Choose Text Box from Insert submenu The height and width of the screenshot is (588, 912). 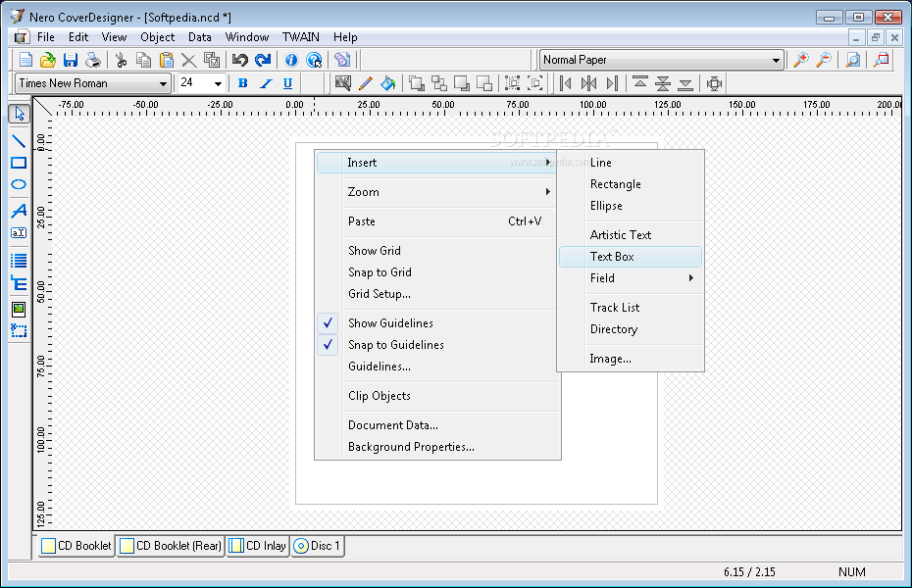pos(631,257)
